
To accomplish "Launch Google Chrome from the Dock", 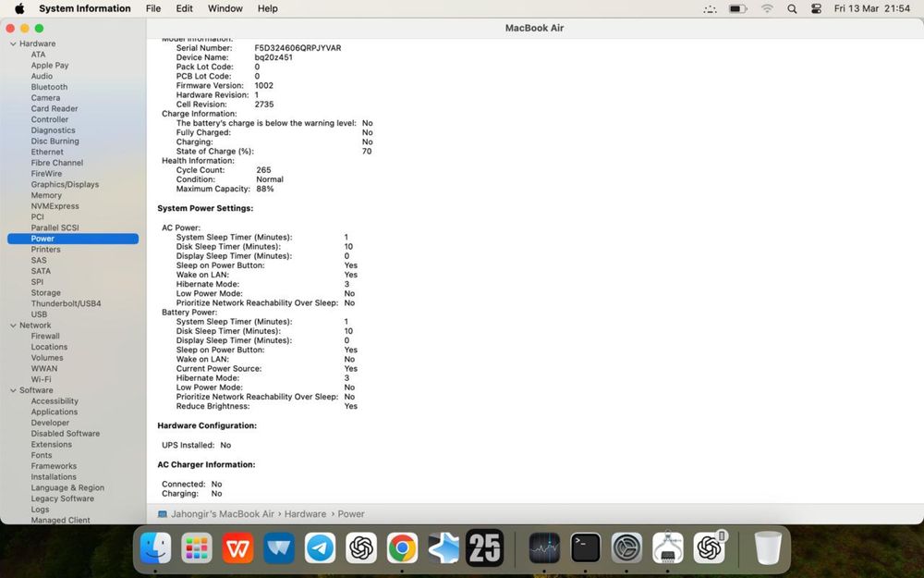I will [403, 547].
